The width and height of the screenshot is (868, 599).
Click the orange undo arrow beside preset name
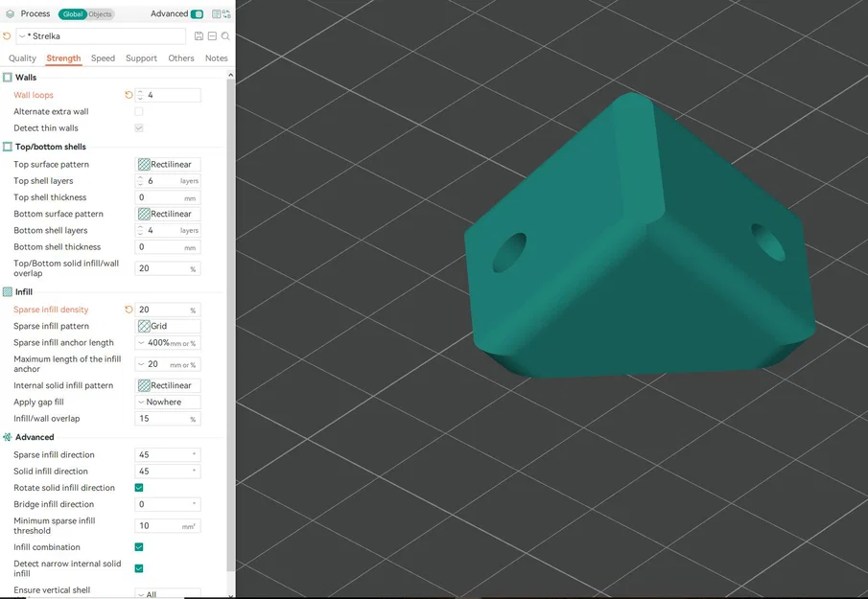[6, 35]
